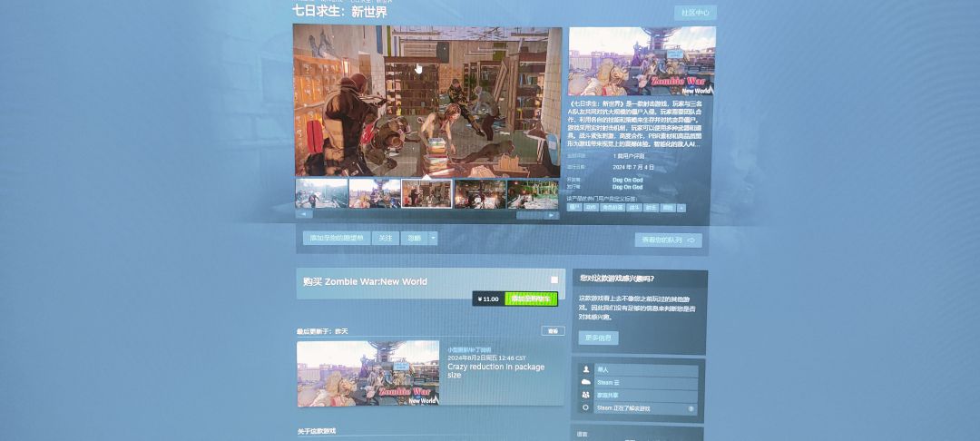This screenshot has width=980, height=441.
Task: Open the 社区中心 community hub button
Action: [x=695, y=13]
